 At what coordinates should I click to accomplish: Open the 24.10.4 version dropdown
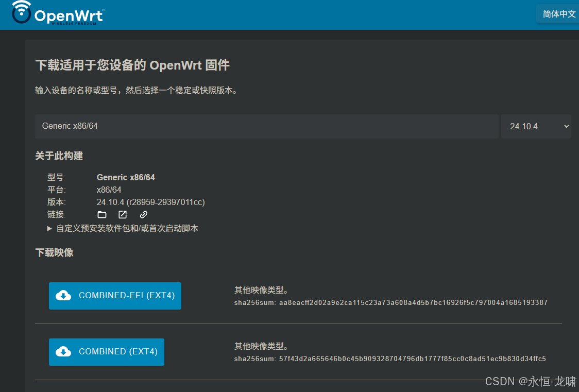click(x=536, y=126)
